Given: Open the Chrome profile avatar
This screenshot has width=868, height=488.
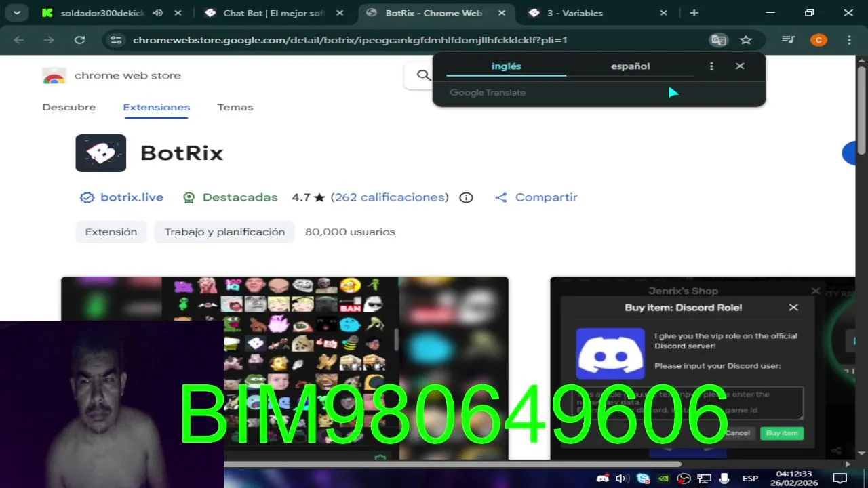Looking at the screenshot, I should (818, 40).
